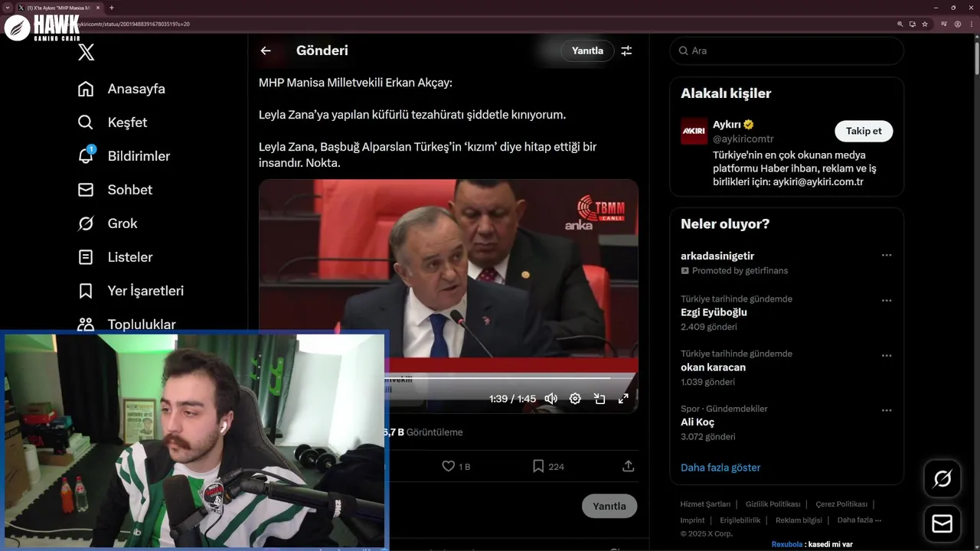Open Topluluklar people icon
The image size is (980, 551).
tap(86, 324)
